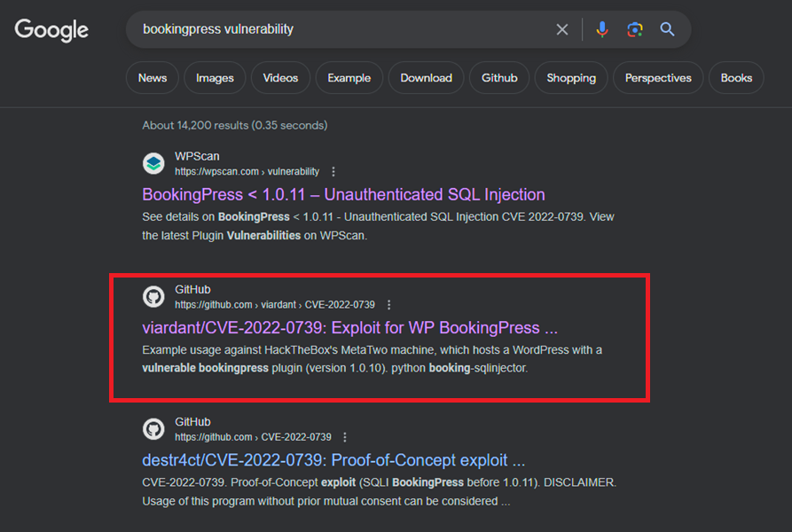Start voice search with microphone icon
The image size is (792, 532).
pos(601,30)
